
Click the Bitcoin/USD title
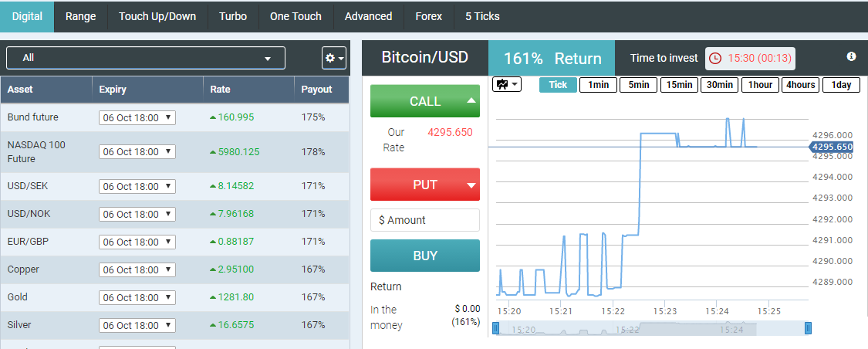tap(425, 57)
